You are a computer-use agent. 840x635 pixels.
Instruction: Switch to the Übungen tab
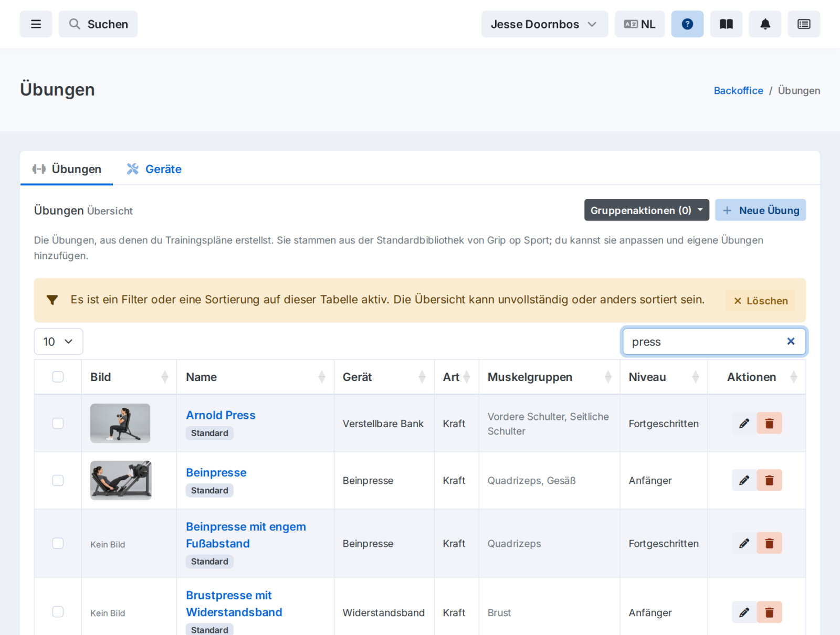67,169
